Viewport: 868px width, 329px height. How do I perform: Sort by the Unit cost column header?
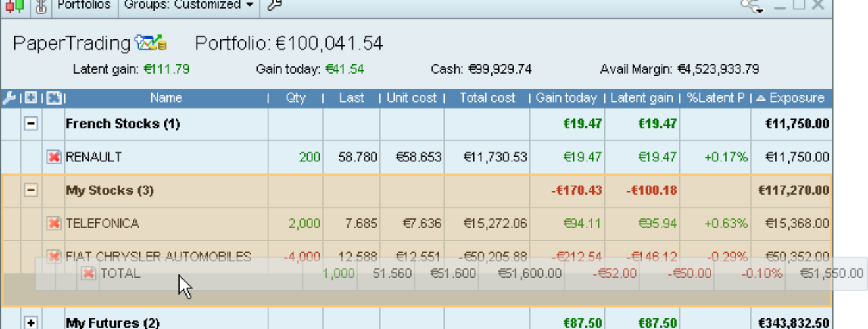(x=412, y=98)
